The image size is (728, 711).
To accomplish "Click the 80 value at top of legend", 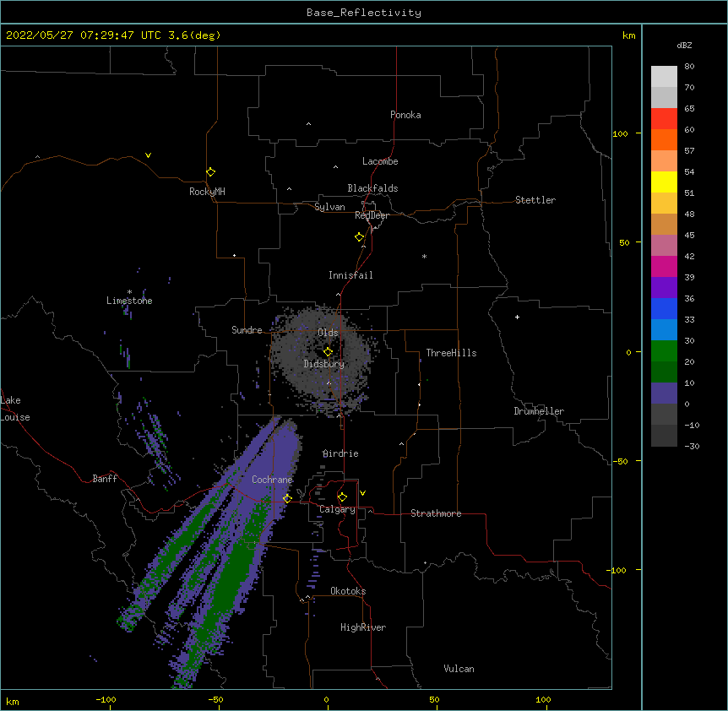I will pyautogui.click(x=689, y=67).
